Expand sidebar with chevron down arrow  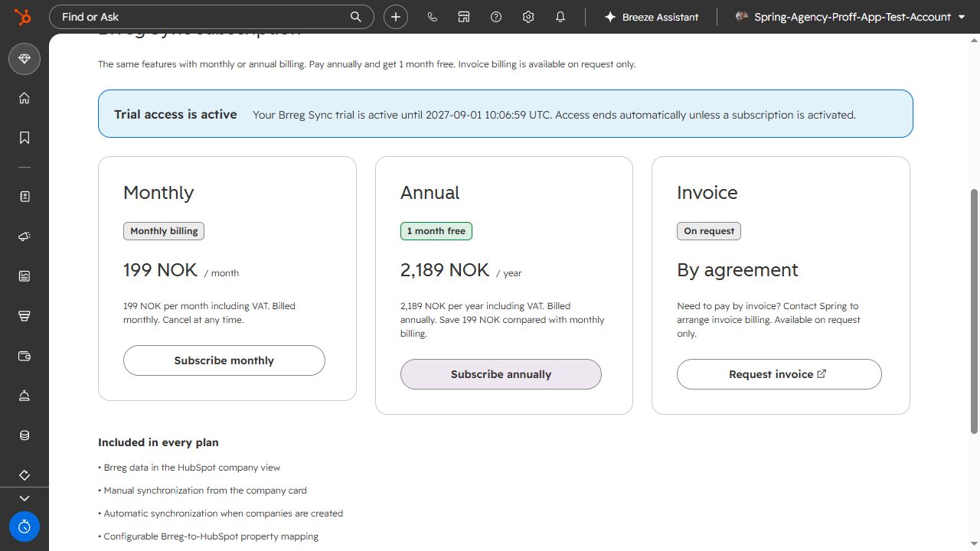click(24, 498)
